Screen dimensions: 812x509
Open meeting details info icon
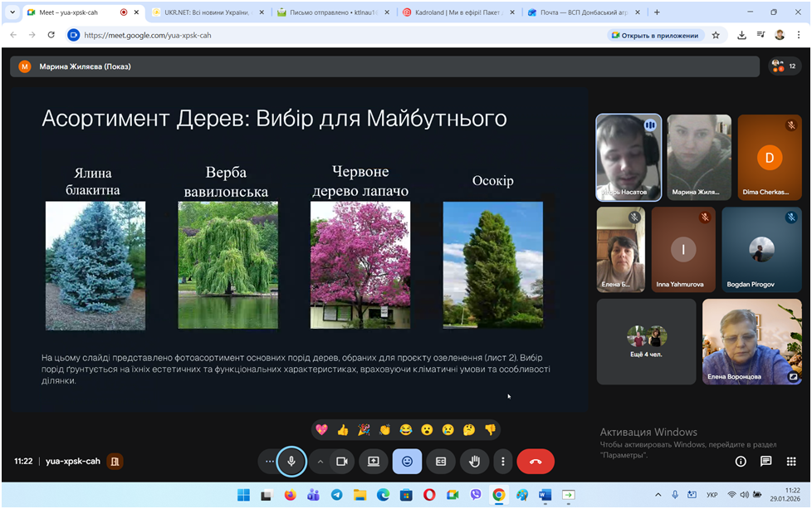[741, 461]
